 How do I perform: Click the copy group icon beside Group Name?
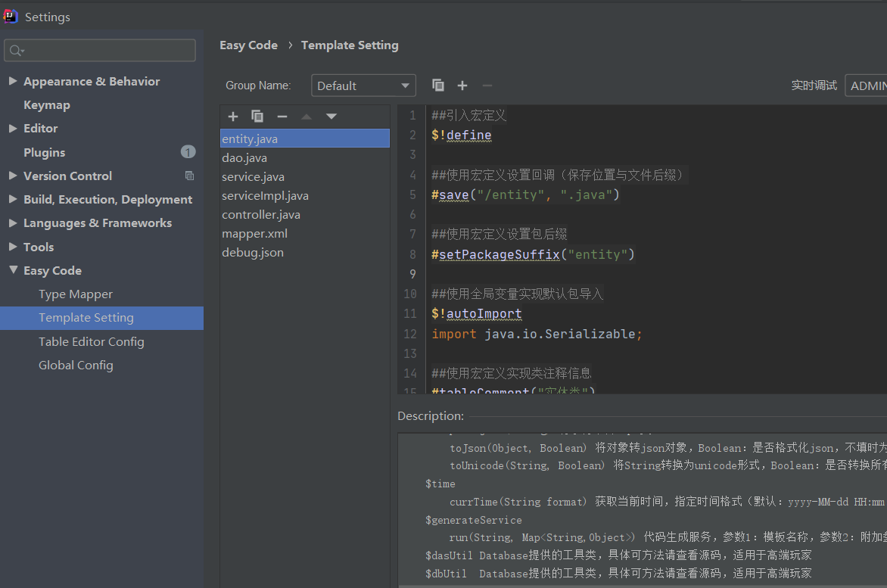[x=438, y=86]
